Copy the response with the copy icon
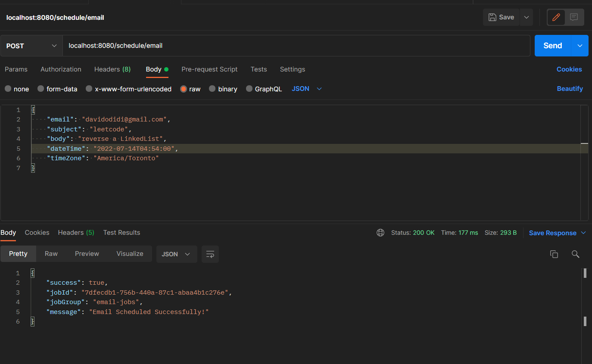The image size is (592, 364). [x=554, y=254]
